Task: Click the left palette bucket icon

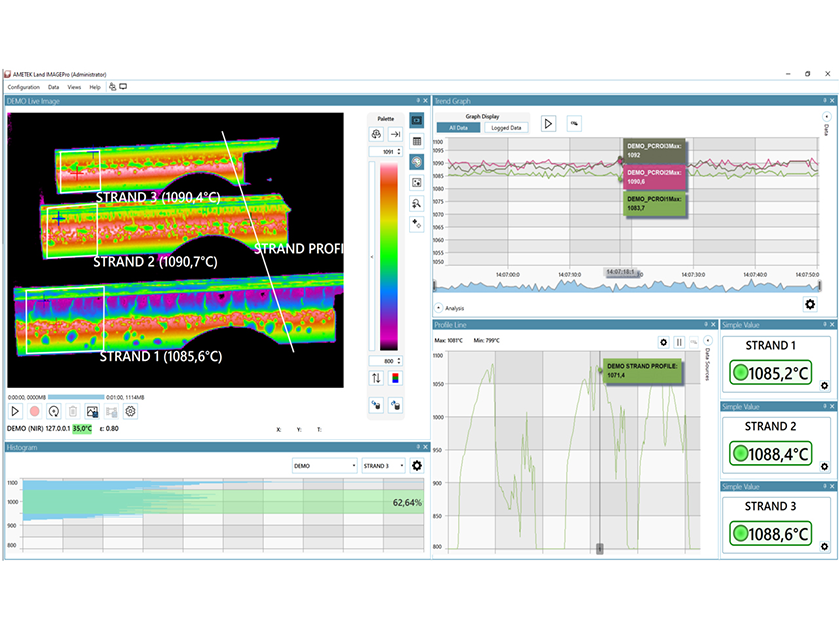Action: 376,405
